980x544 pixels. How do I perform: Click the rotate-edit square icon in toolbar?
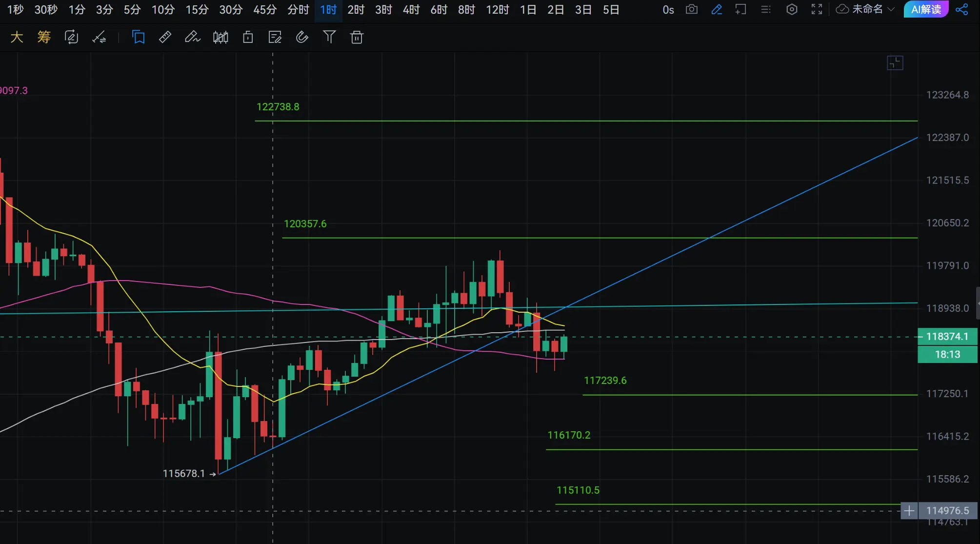point(72,37)
